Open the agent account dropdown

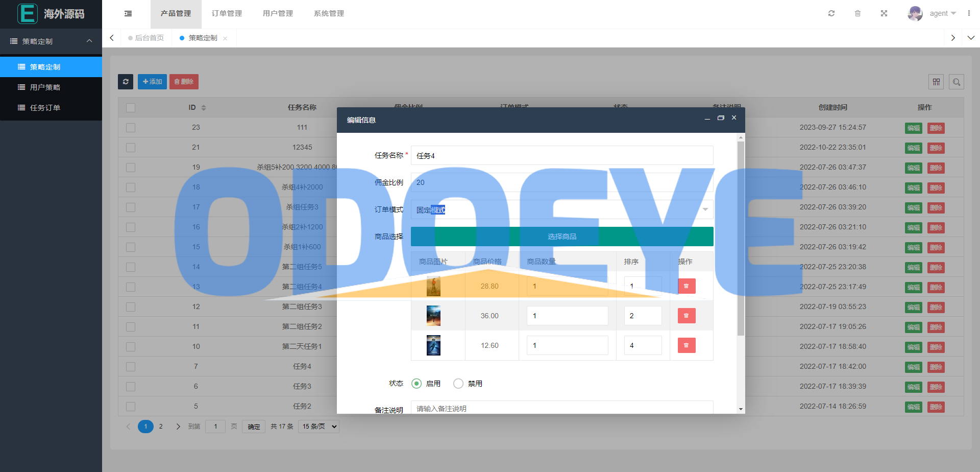pos(943,13)
